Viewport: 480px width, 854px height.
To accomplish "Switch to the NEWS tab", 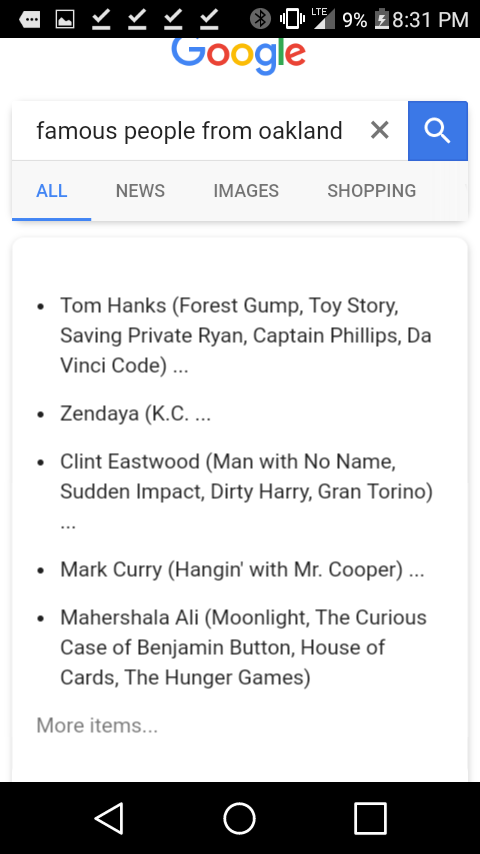I will pos(140,191).
